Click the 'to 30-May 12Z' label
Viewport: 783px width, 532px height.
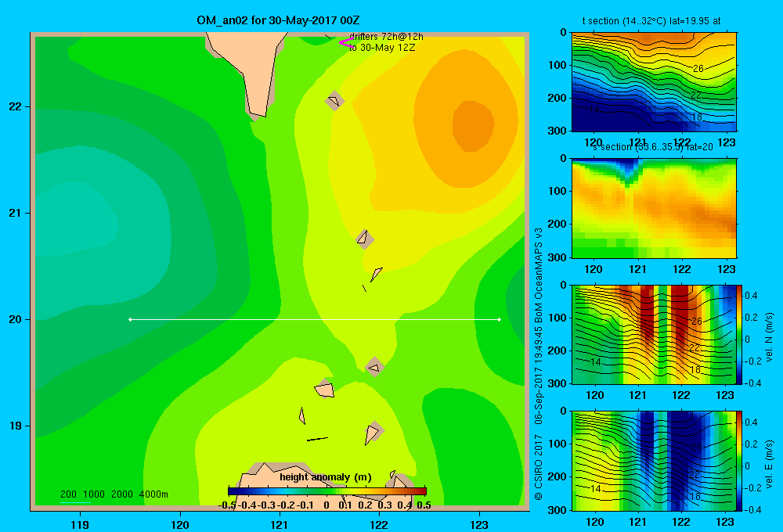click(382, 48)
